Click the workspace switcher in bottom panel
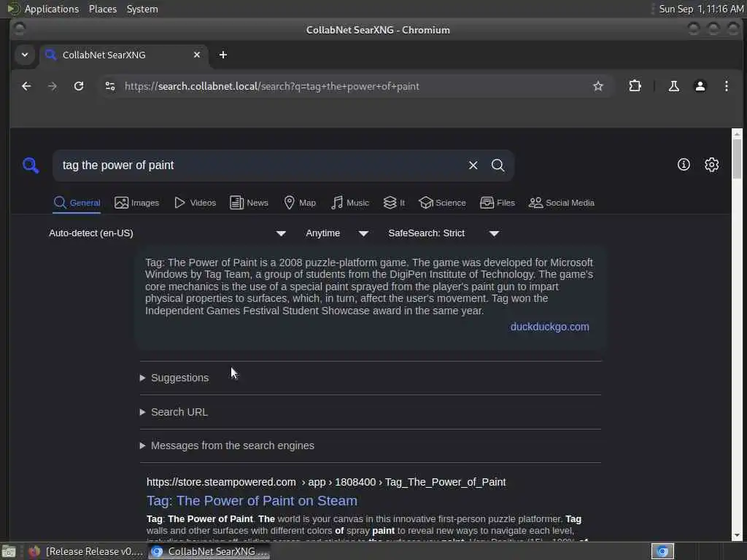The height and width of the screenshot is (560, 747). coord(662,551)
